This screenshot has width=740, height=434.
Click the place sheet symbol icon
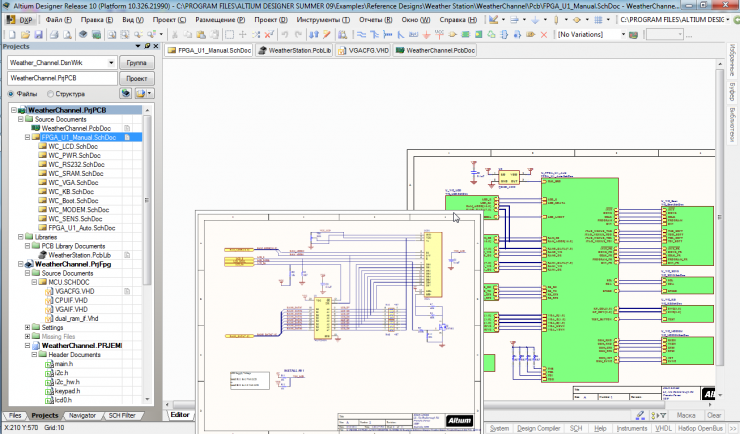(465, 35)
